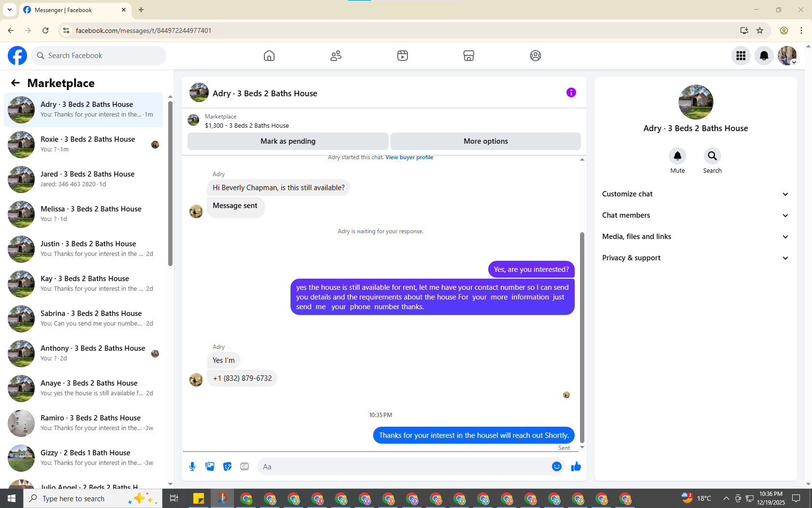This screenshot has height=508, width=812.
Task: Choose a sticker
Action: pyautogui.click(x=227, y=466)
